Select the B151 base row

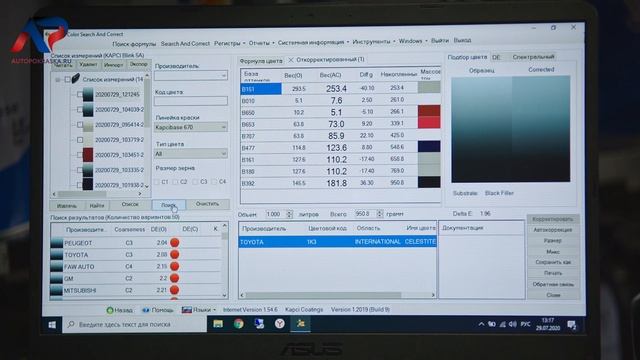click(340, 88)
